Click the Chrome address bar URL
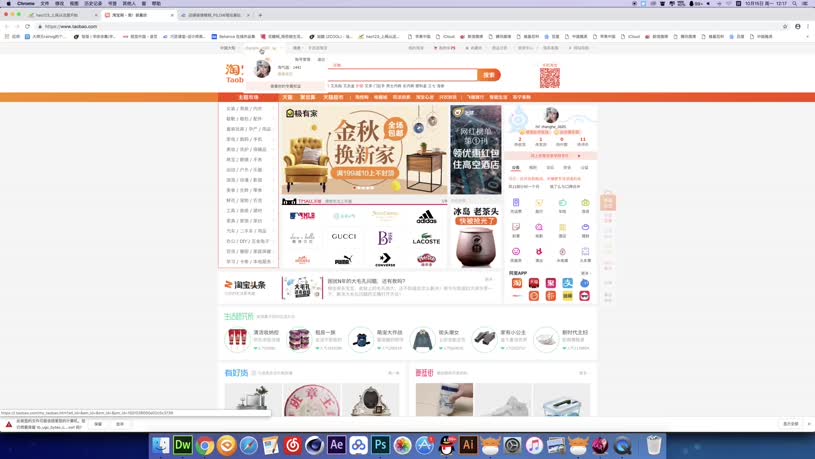Screen dimensions: 815x459 71,27
